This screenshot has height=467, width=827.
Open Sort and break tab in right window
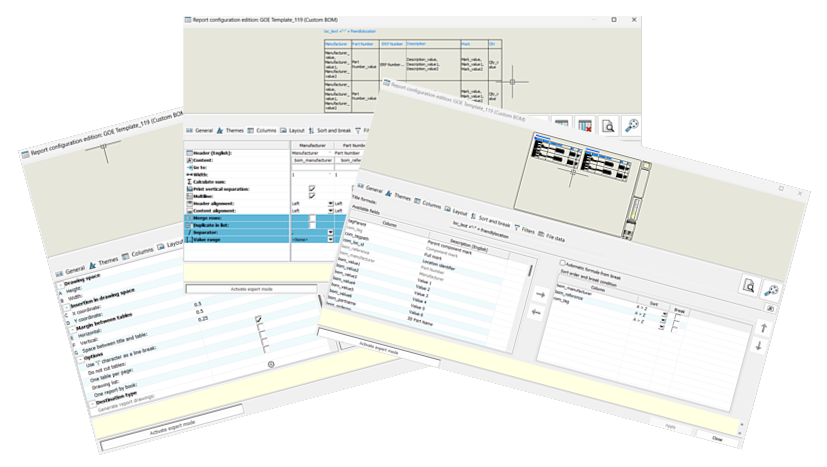[490, 220]
